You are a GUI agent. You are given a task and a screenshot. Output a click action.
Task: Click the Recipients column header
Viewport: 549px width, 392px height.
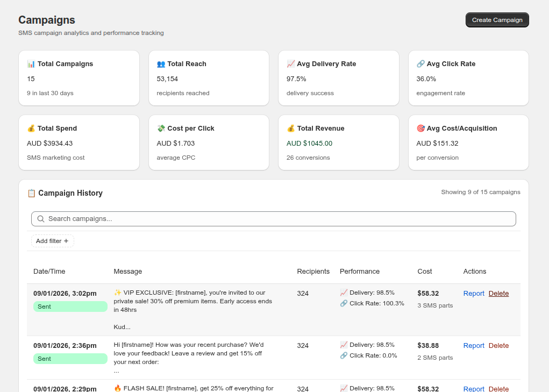pos(313,272)
